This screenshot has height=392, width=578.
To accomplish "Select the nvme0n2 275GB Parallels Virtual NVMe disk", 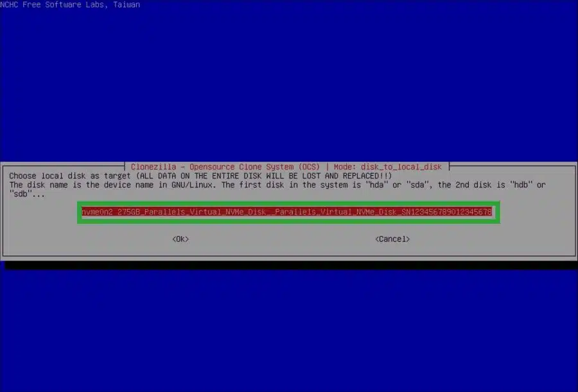I will tap(287, 212).
